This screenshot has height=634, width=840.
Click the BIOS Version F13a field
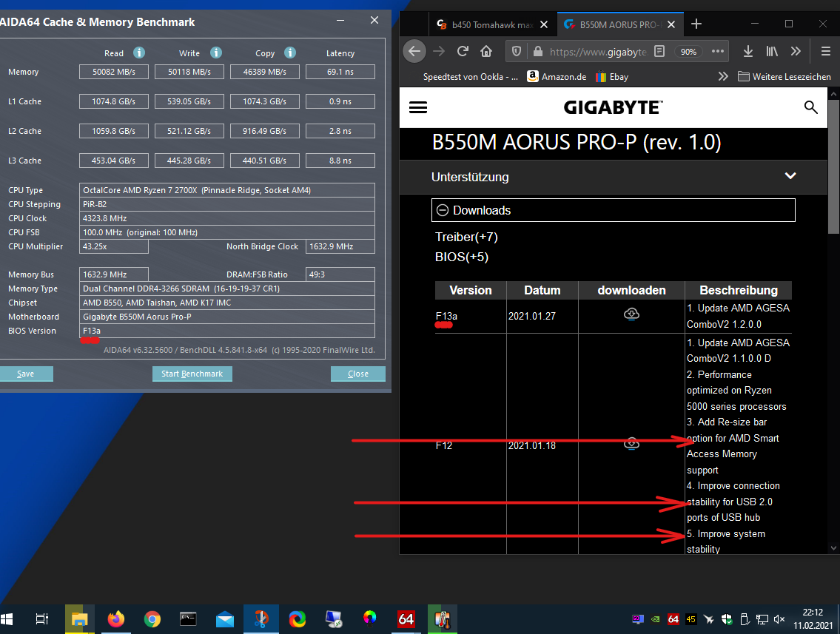[227, 331]
